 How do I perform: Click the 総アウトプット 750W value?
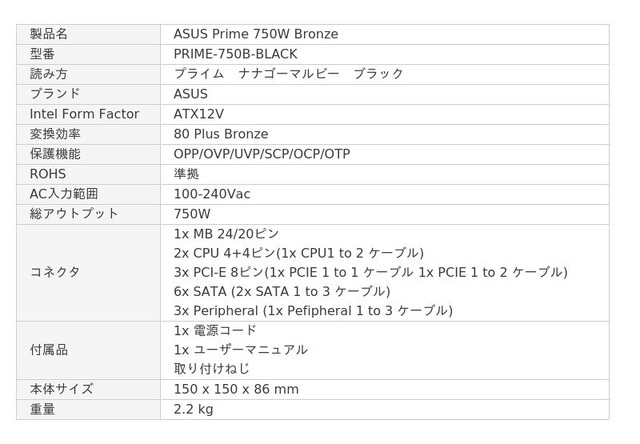pyautogui.click(x=192, y=214)
